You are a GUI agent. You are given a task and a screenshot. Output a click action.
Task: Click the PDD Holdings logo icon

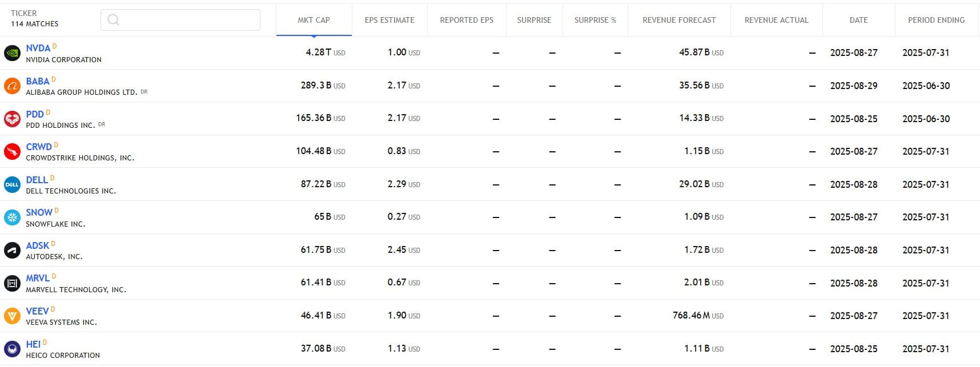(12, 119)
